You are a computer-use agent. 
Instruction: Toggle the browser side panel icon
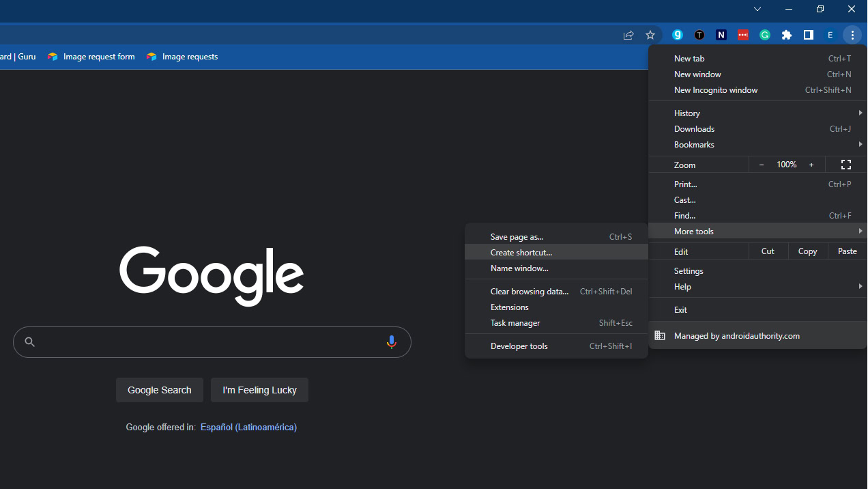click(809, 35)
